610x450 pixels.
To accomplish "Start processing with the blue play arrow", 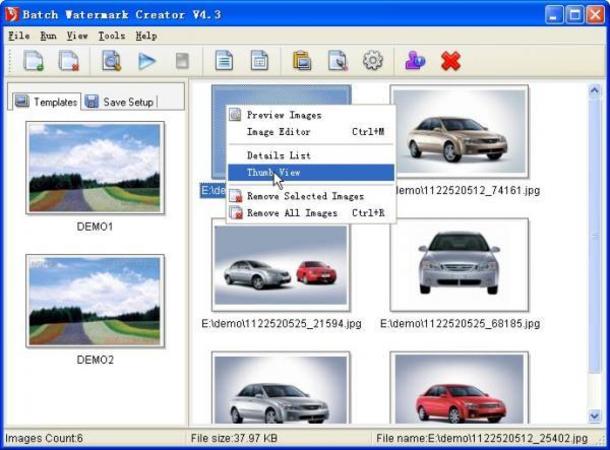I will click(147, 61).
